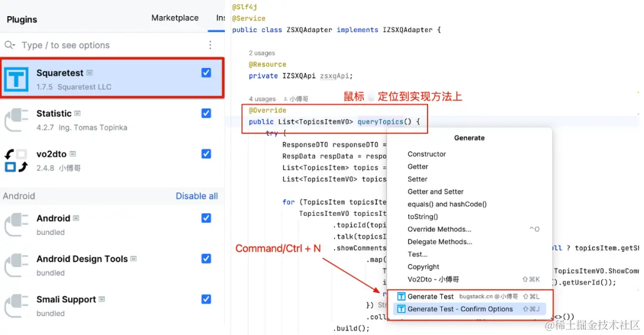Image resolution: width=644 pixels, height=335 pixels.
Task: Click the 小傅哥 author hint in the editor
Action: pos(296,98)
